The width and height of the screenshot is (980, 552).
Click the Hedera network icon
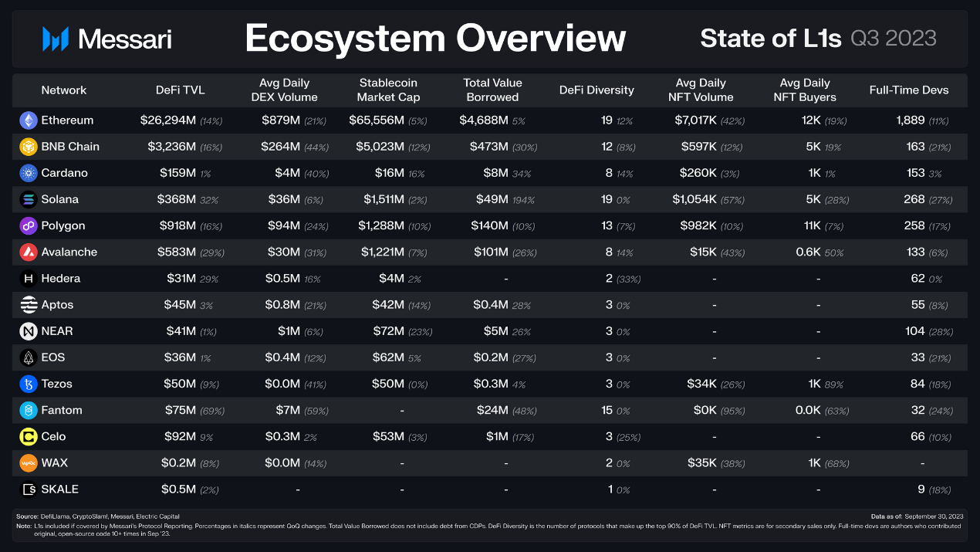tap(29, 279)
